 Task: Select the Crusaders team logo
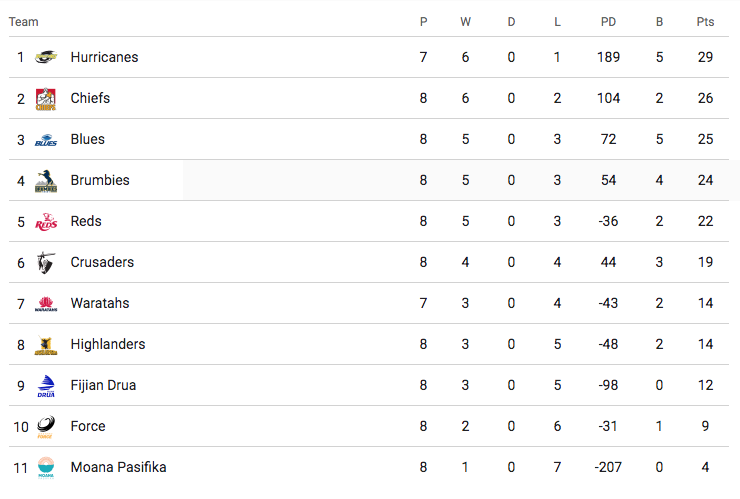pos(46,263)
